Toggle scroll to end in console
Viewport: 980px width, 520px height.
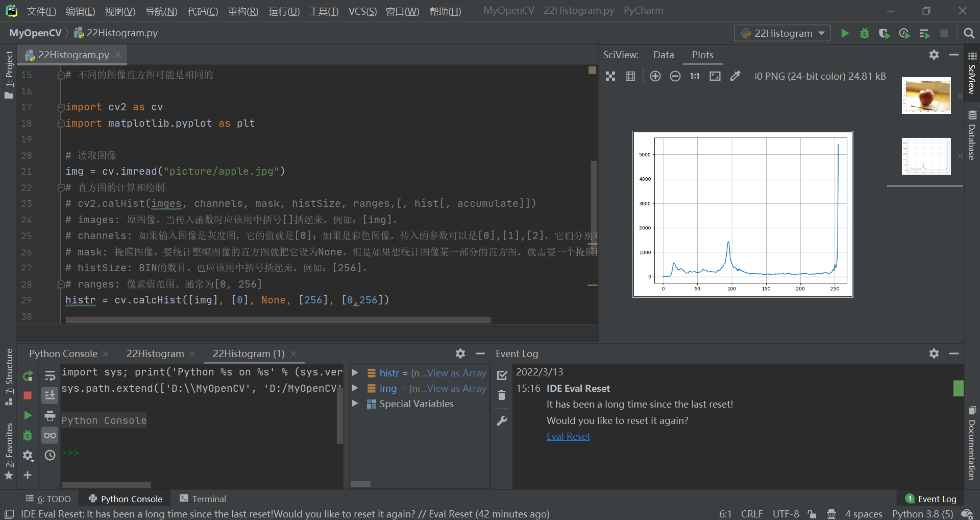click(x=50, y=395)
